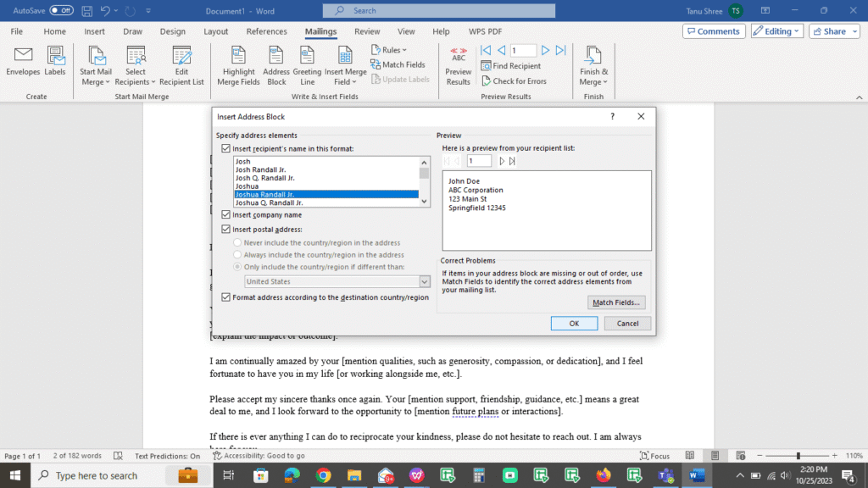Switch to the Home tab
This screenshot has height=488, width=868.
tap(54, 31)
